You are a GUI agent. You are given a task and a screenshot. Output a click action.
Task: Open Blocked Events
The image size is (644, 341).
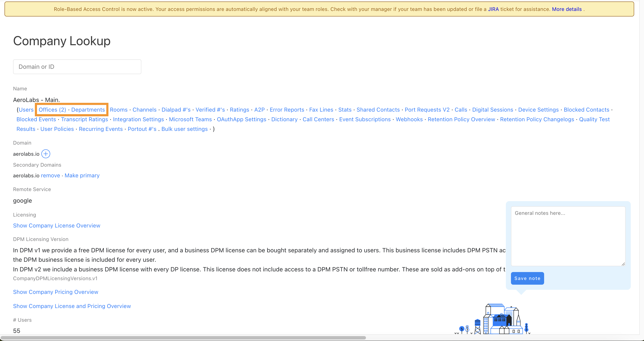(x=36, y=120)
